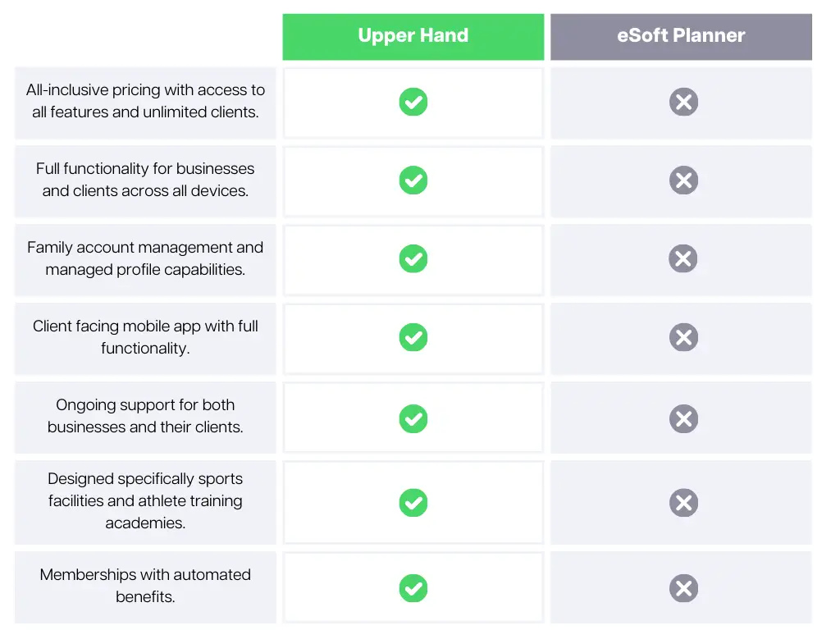Click Upper Hand checkmark for full functionality row
This screenshot has height=630, width=840.
[413, 180]
